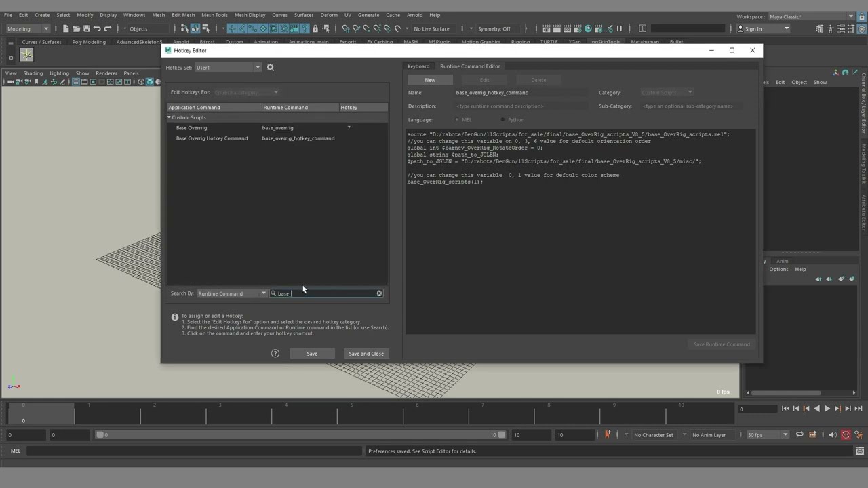Open the Sign In dropdown
The width and height of the screenshot is (868, 488).
(x=763, y=28)
